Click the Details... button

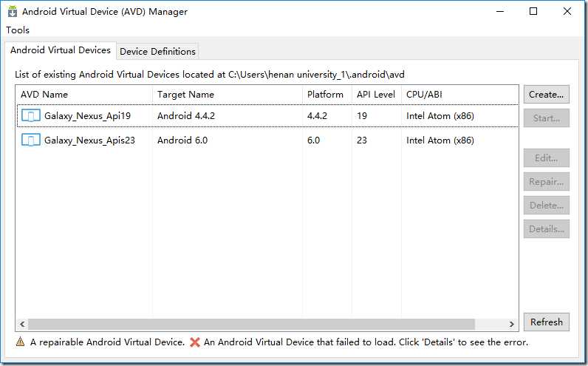point(547,228)
